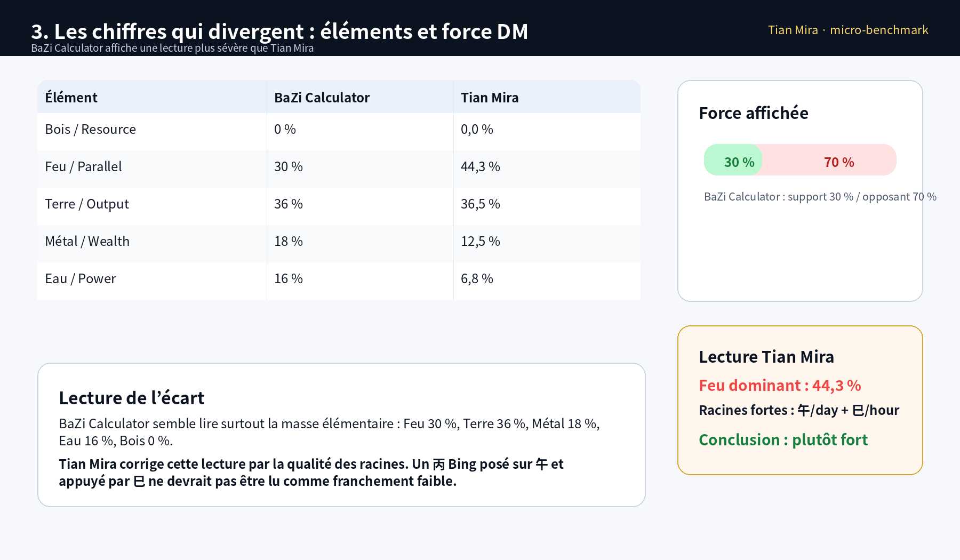Image resolution: width=960 pixels, height=560 pixels.
Task: Click the 44,3 % Tian Mira Feu value
Action: (481, 167)
